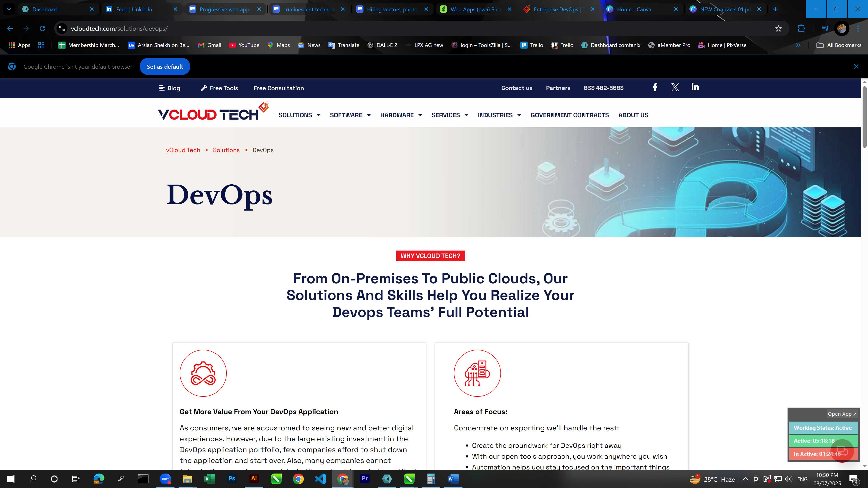Open Free Tools link
This screenshot has width=868, height=488.
(219, 88)
